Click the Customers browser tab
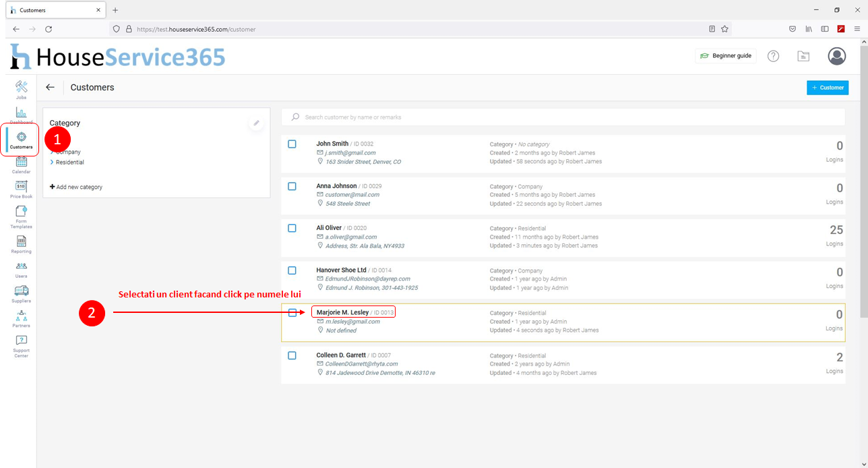This screenshot has height=468, width=868. tap(54, 10)
